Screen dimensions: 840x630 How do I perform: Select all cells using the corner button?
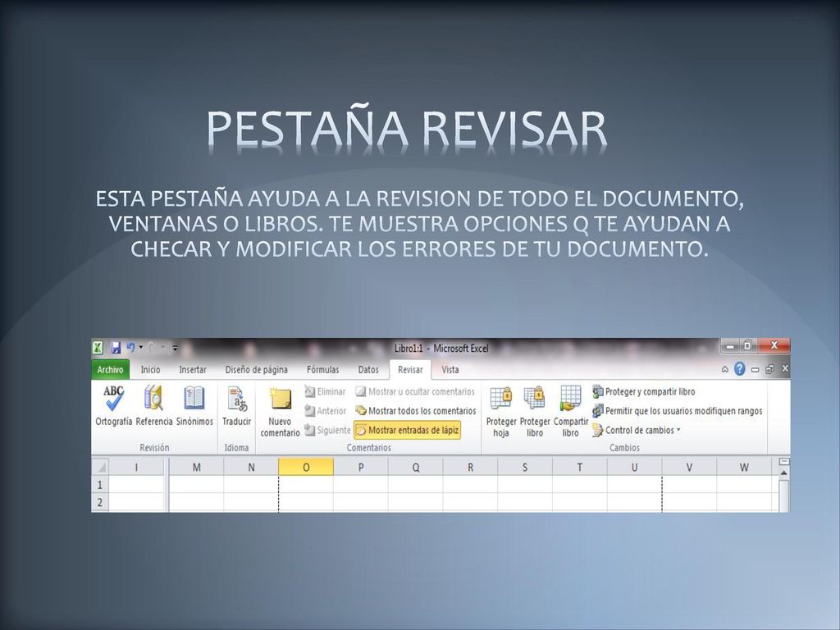(x=100, y=467)
